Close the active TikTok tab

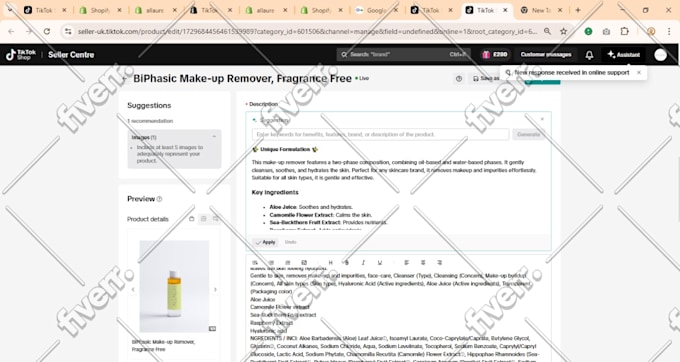[x=505, y=10]
